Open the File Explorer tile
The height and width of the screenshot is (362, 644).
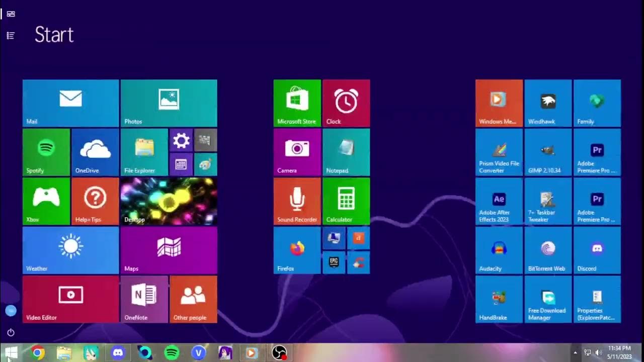click(x=144, y=152)
